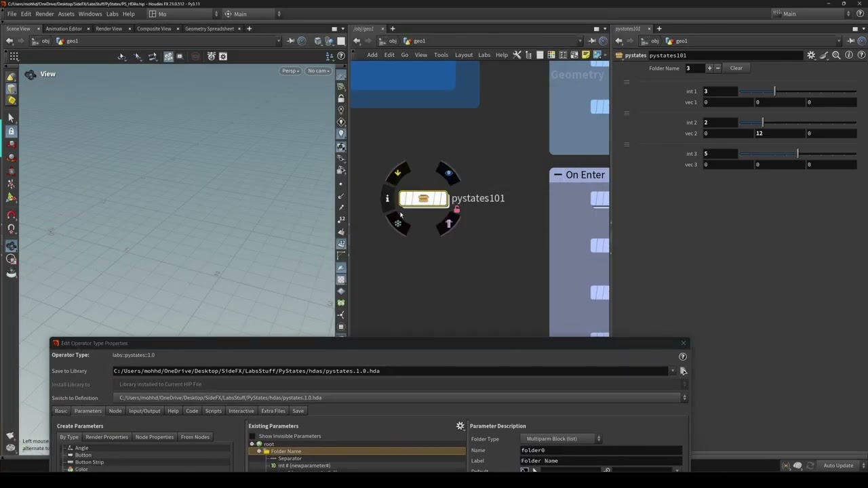
Task: Collapse the Folder Name tree expander
Action: tap(259, 451)
